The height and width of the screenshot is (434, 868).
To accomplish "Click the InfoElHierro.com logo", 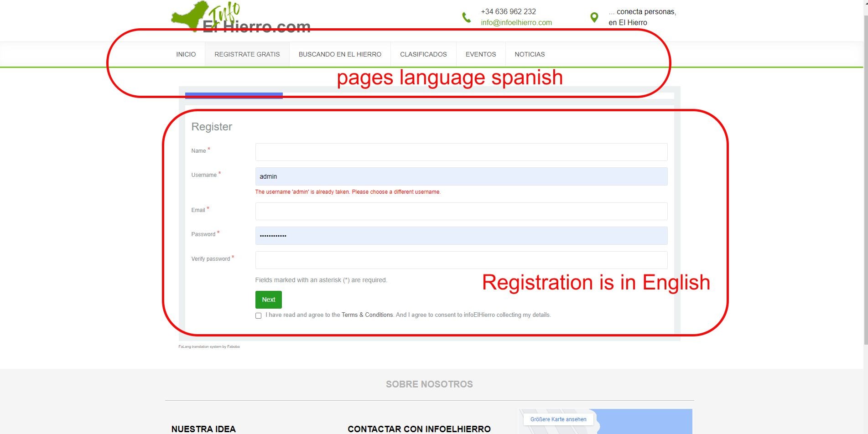I will coord(241,17).
